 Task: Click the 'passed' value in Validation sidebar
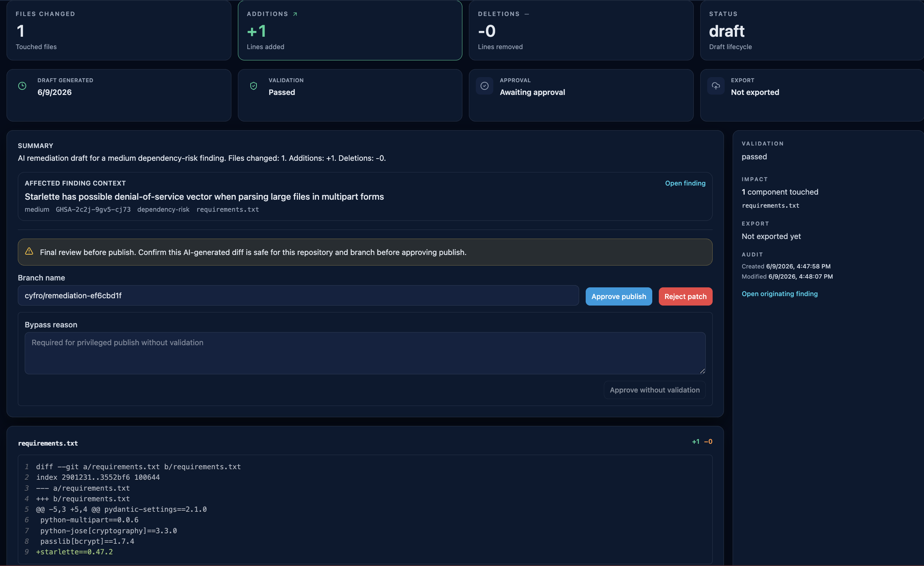click(x=754, y=157)
